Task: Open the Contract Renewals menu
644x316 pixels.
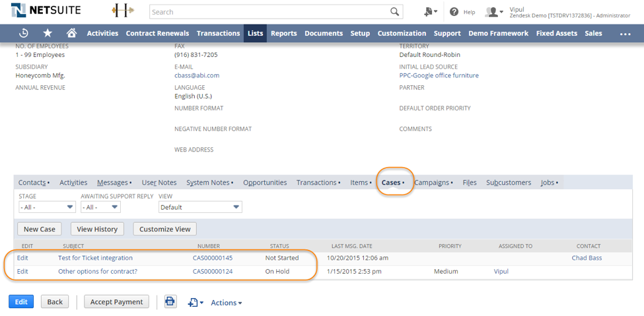Action: (157, 33)
